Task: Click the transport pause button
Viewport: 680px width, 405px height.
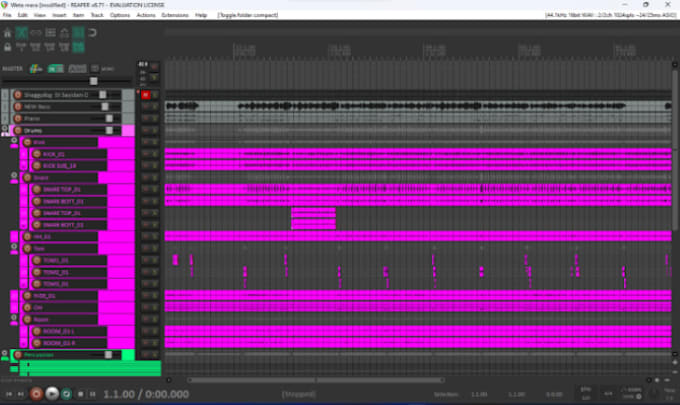Action: pos(92,394)
